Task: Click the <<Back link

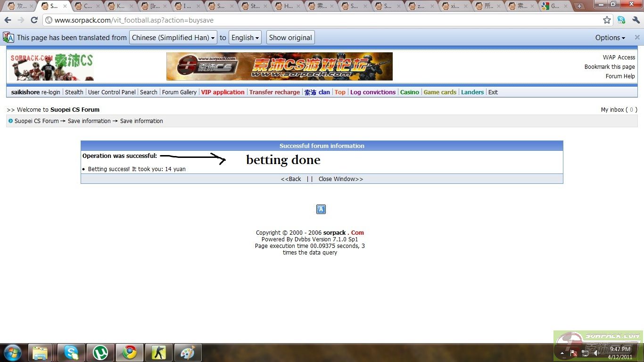Action: [x=290, y=179]
